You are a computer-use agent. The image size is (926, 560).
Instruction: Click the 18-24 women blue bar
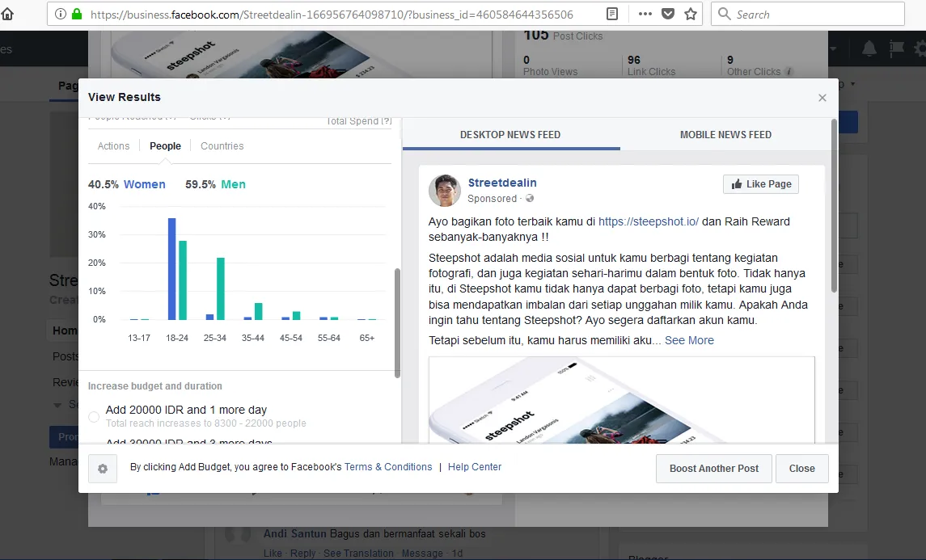(171, 269)
